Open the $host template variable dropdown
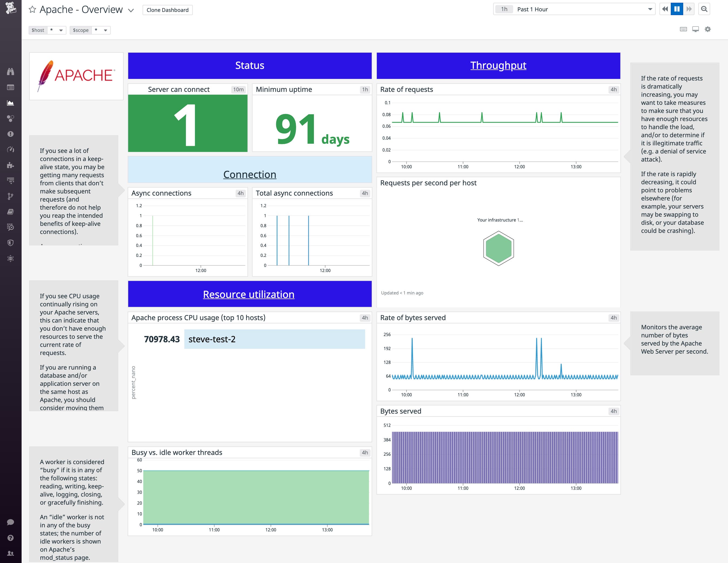The width and height of the screenshot is (728, 563). [x=61, y=30]
